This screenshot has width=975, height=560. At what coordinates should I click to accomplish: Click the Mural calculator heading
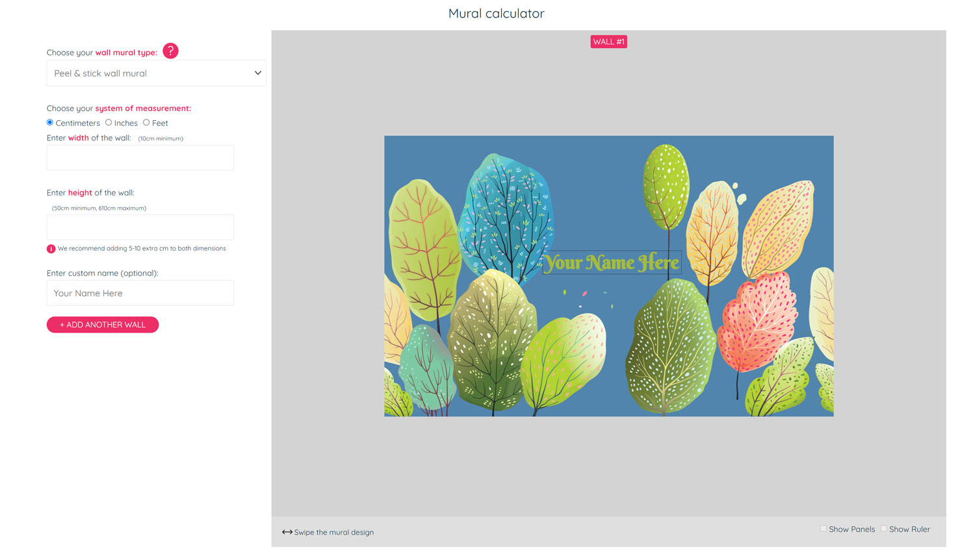(496, 13)
